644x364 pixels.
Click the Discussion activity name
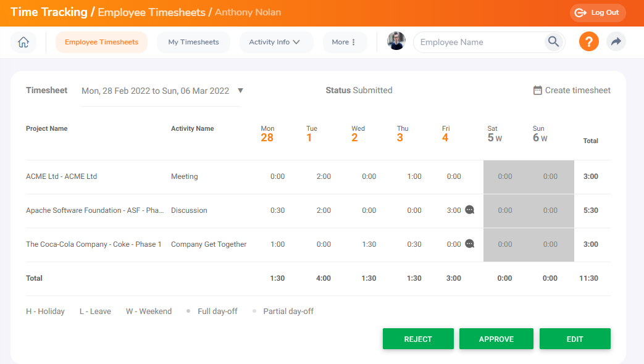(189, 210)
